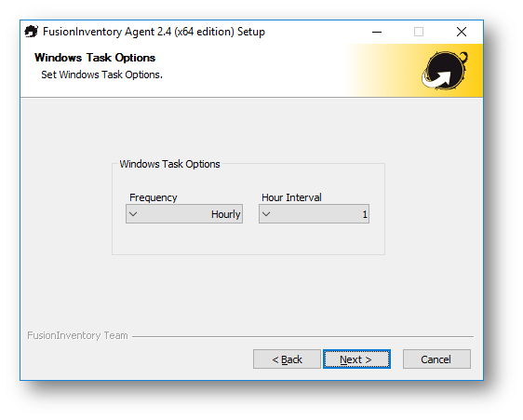Screen dimensions: 523x420
Task: Click the FusionInventory icon in the title bar
Action: point(32,32)
